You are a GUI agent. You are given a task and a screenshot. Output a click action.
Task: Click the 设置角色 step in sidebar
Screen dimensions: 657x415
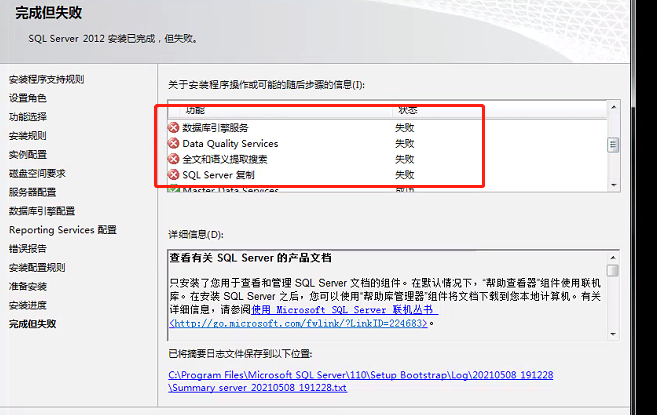pos(28,98)
